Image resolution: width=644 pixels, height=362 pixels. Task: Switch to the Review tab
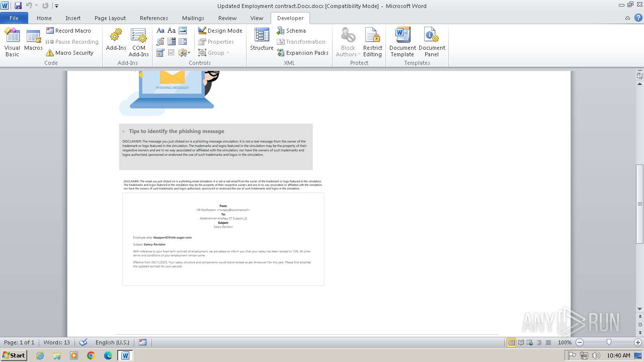pyautogui.click(x=227, y=18)
